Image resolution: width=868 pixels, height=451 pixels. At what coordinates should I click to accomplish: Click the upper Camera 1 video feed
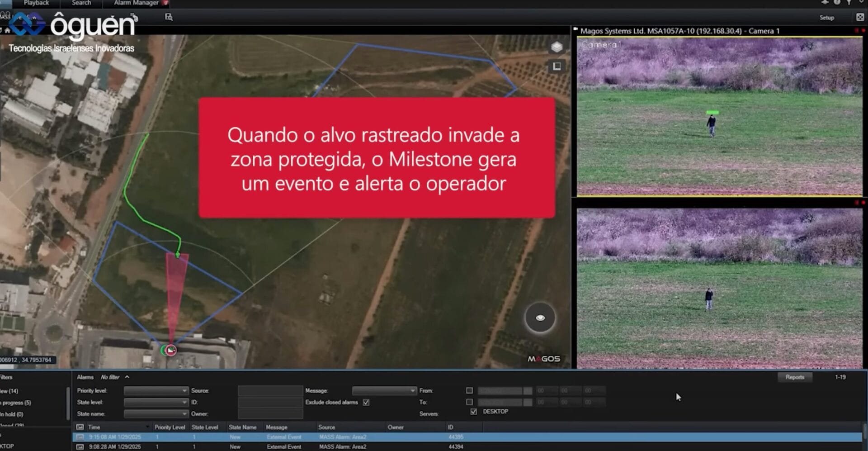(x=719, y=116)
